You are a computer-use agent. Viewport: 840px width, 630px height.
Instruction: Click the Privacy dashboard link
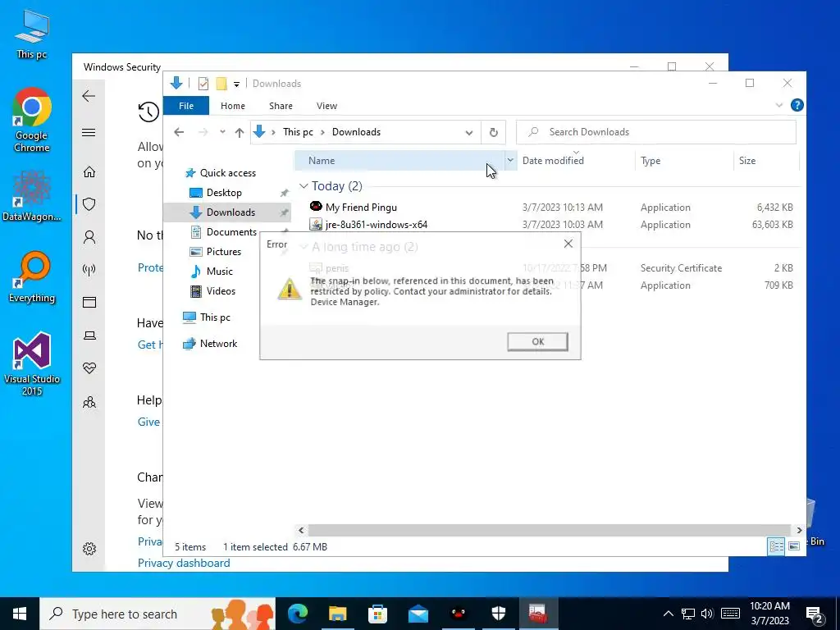click(x=184, y=563)
